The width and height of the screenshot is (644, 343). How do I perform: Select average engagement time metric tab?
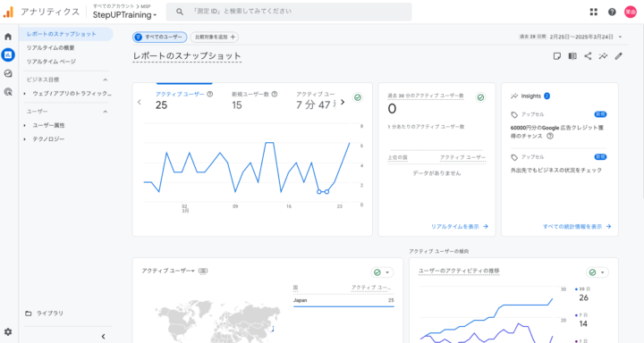316,100
